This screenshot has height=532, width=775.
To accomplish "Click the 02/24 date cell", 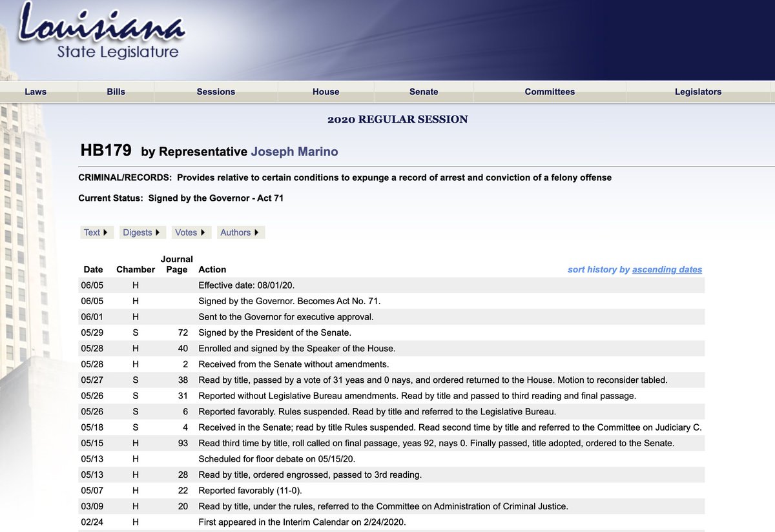I will point(93,522).
